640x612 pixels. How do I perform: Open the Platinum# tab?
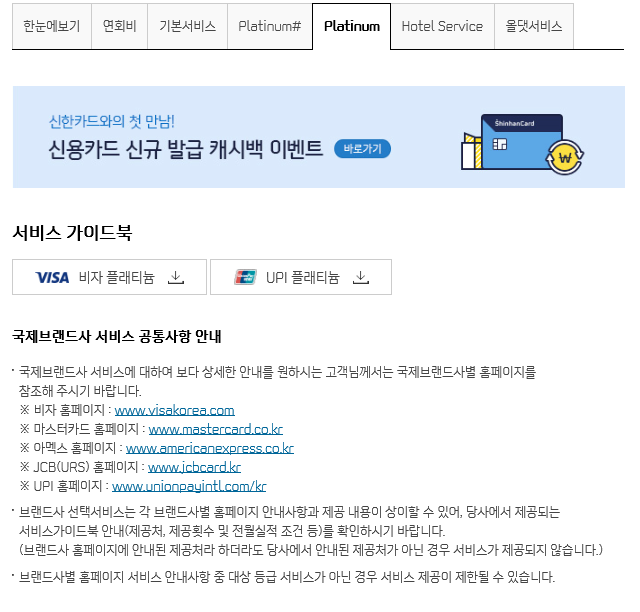(x=270, y=26)
